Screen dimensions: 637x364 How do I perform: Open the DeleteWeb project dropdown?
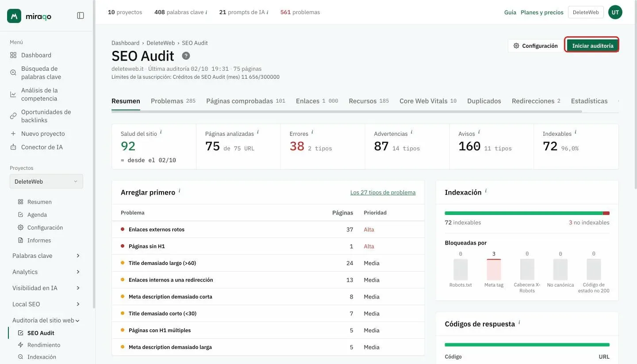(x=46, y=181)
